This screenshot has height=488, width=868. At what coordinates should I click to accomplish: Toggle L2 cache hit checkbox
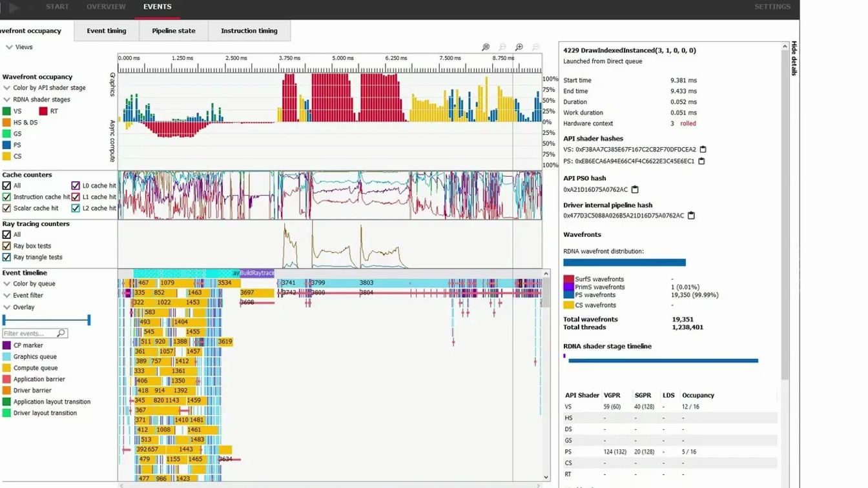click(x=76, y=208)
